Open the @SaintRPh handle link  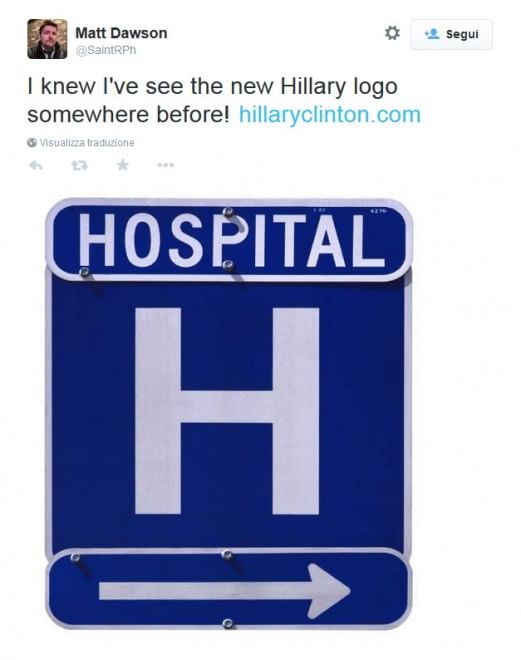tap(106, 50)
